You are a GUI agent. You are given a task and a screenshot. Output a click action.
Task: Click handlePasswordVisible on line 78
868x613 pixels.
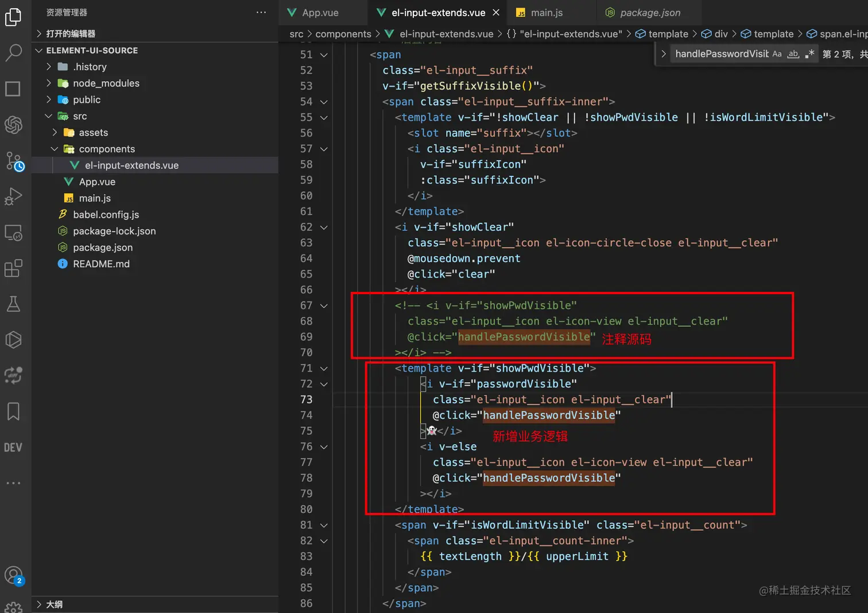coord(549,478)
